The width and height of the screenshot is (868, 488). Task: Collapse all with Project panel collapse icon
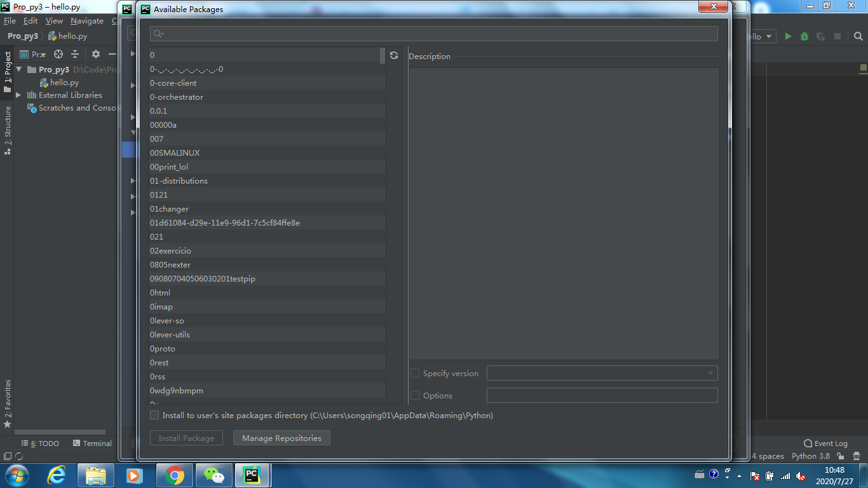75,54
